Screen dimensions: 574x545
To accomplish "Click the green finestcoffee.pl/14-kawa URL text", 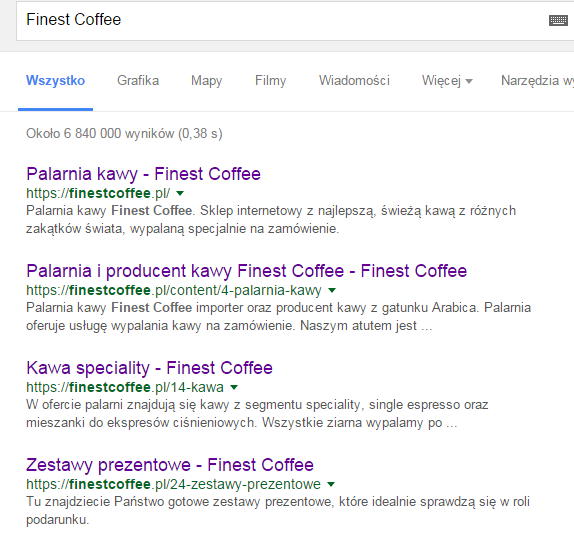I will click(125, 387).
